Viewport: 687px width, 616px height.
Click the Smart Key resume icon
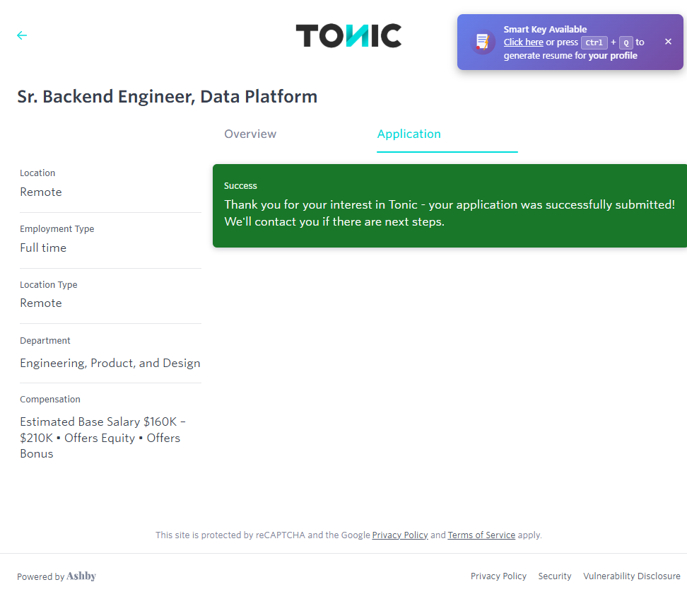point(483,42)
